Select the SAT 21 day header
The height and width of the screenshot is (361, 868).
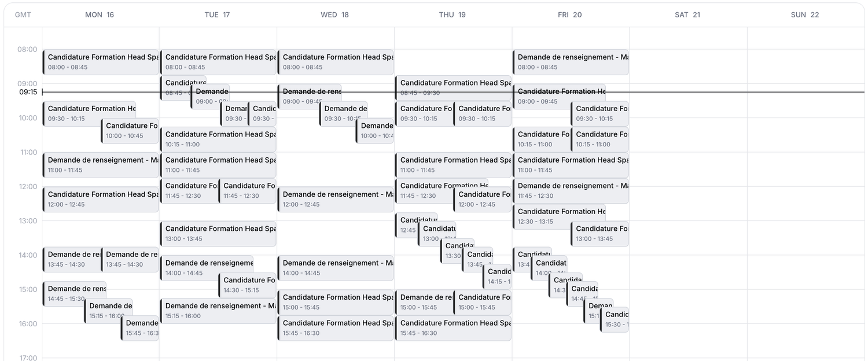click(687, 15)
